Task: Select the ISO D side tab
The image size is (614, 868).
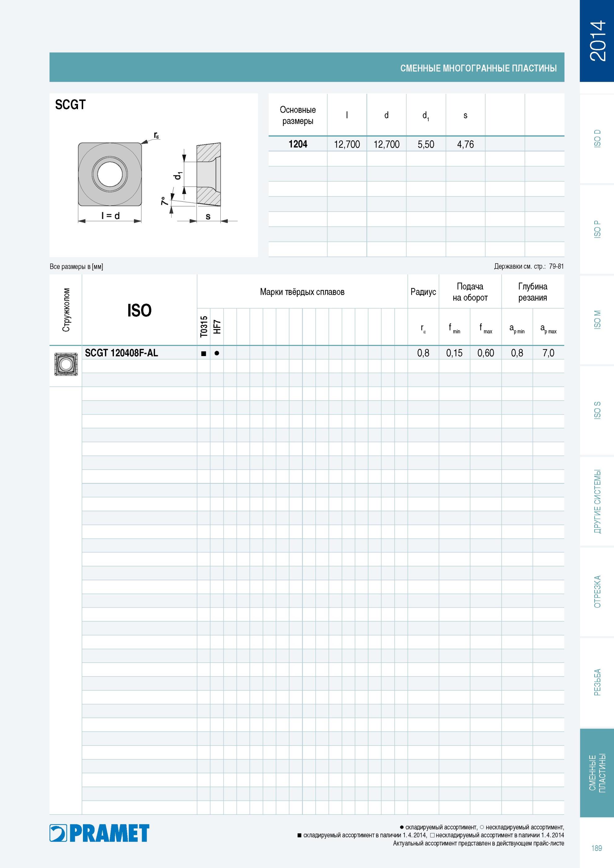Action: point(597,139)
